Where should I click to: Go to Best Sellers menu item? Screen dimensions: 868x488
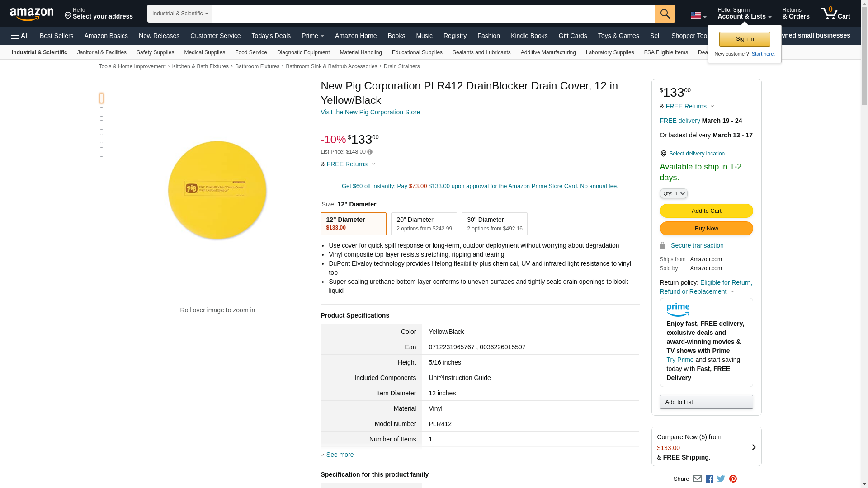[x=57, y=36]
